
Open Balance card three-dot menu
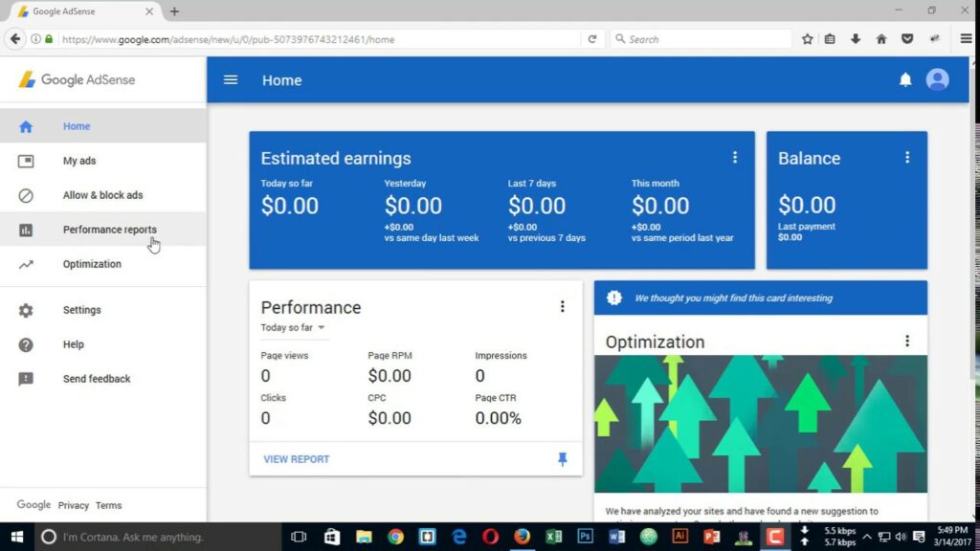907,158
